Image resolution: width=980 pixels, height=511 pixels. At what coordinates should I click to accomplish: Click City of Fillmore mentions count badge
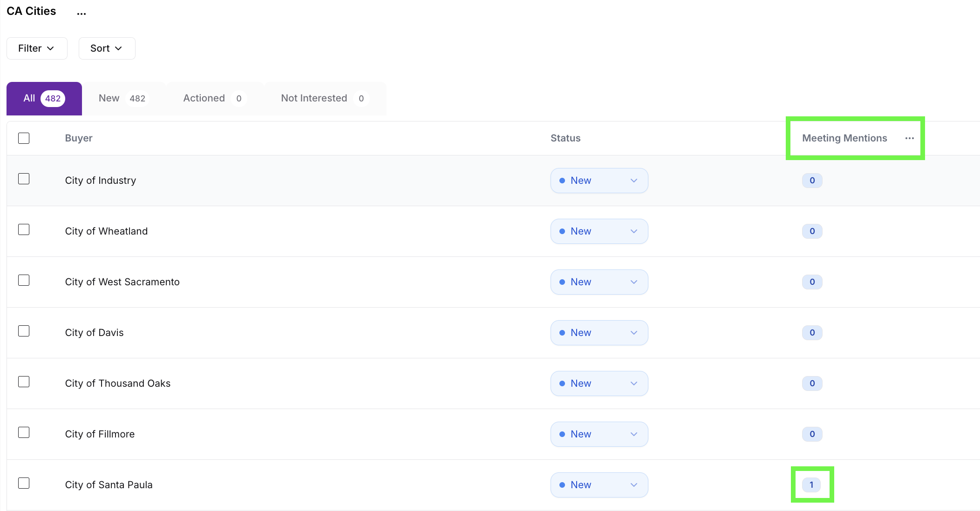tap(812, 434)
